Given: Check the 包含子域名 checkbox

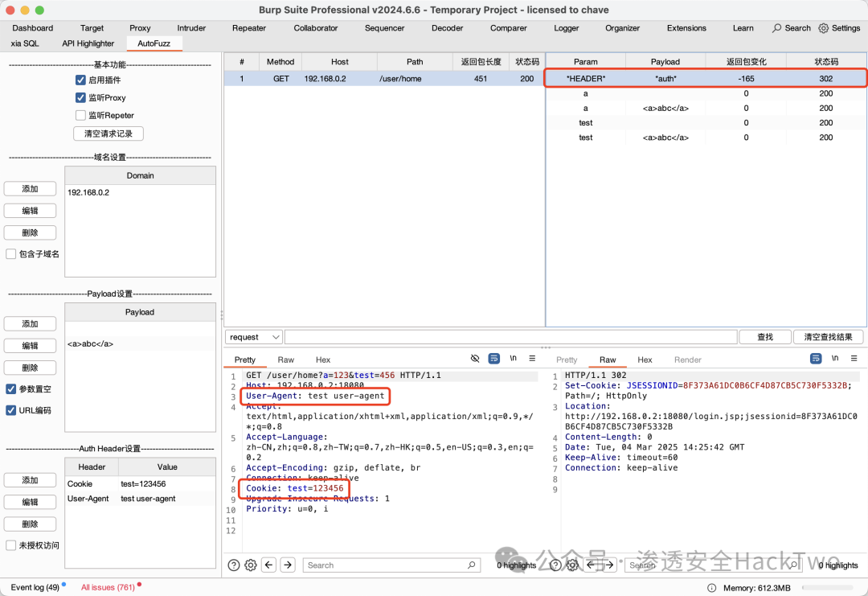Looking at the screenshot, I should click(x=11, y=253).
